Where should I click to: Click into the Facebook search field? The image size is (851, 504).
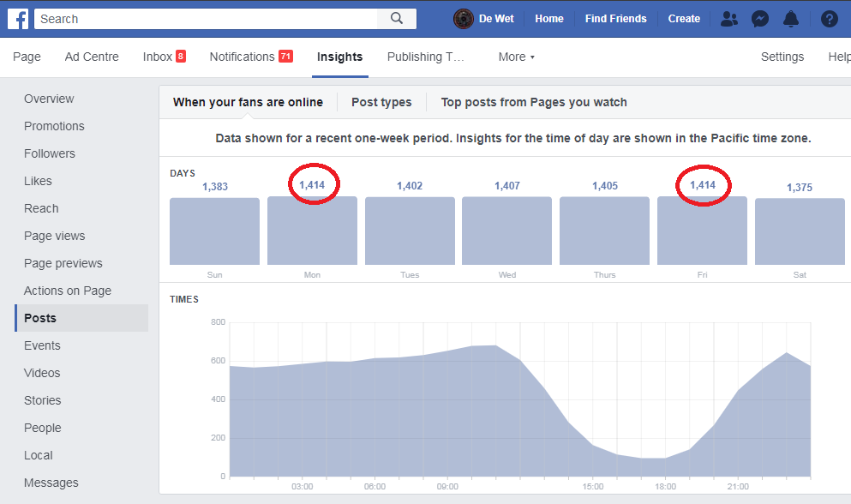click(x=207, y=19)
